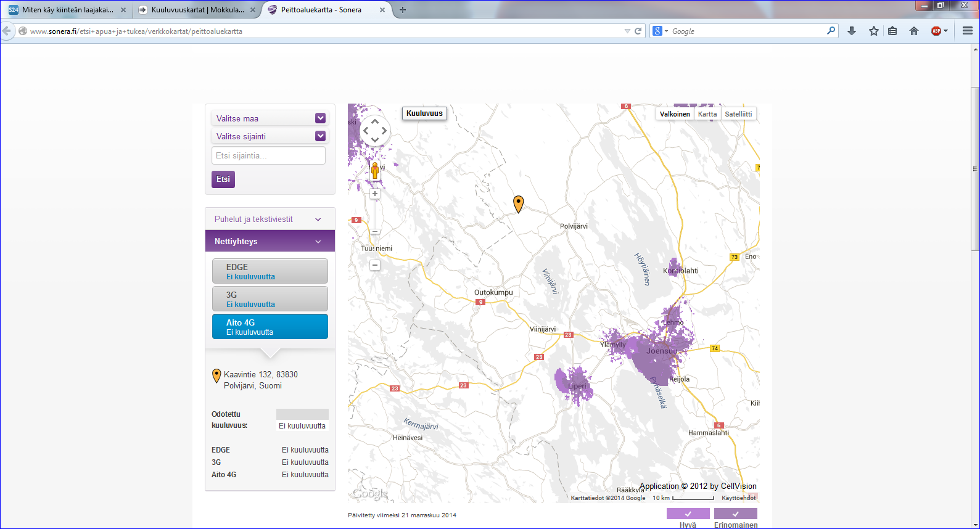Open the search engine selector dropdown
This screenshot has height=529, width=980.
click(x=667, y=31)
